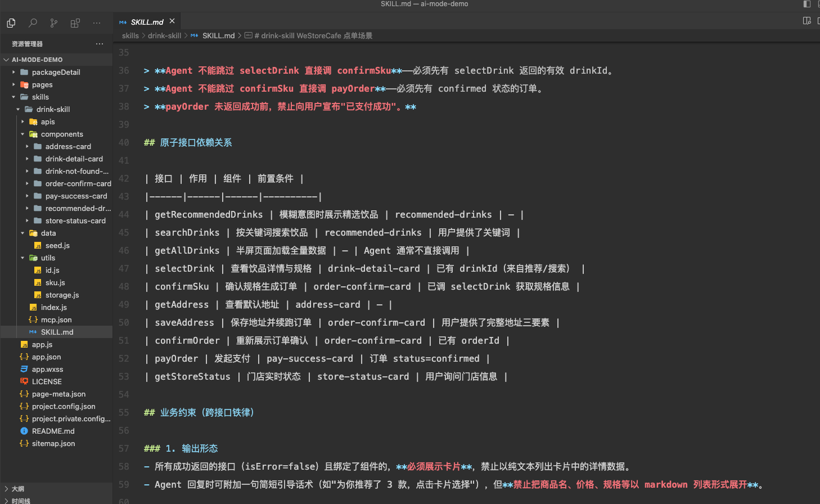Viewport: 820px width, 504px height.
Task: Select the SKILL.md editor tab
Action: click(x=147, y=22)
